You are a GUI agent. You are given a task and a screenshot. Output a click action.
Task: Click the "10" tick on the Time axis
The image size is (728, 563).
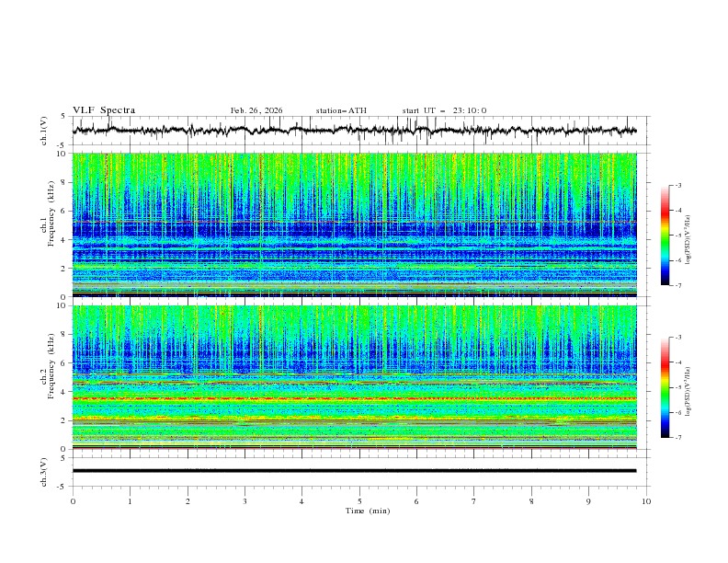[646, 501]
